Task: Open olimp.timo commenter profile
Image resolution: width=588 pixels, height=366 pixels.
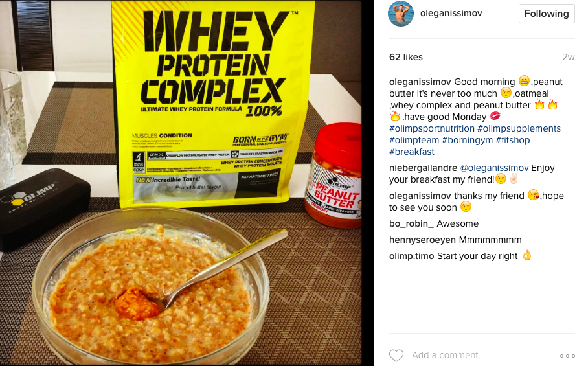Action: 411,256
